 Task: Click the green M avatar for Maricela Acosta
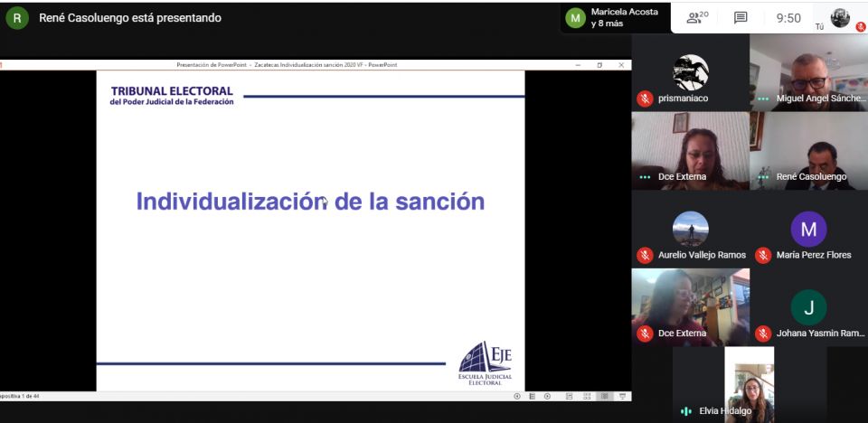pyautogui.click(x=576, y=18)
